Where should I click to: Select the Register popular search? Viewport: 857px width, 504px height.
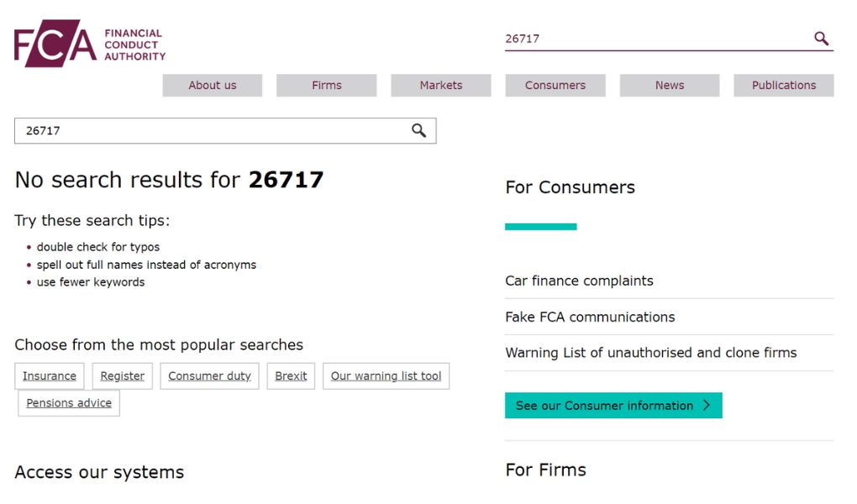coord(123,376)
